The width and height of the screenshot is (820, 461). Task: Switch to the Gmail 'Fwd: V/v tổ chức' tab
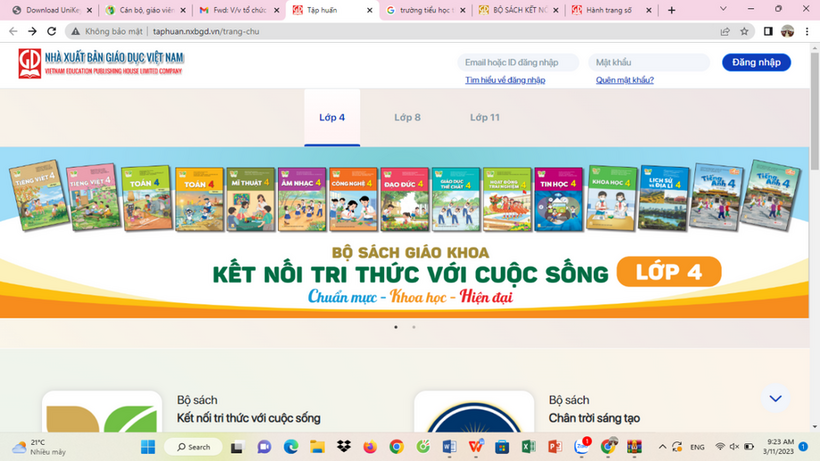[240, 10]
